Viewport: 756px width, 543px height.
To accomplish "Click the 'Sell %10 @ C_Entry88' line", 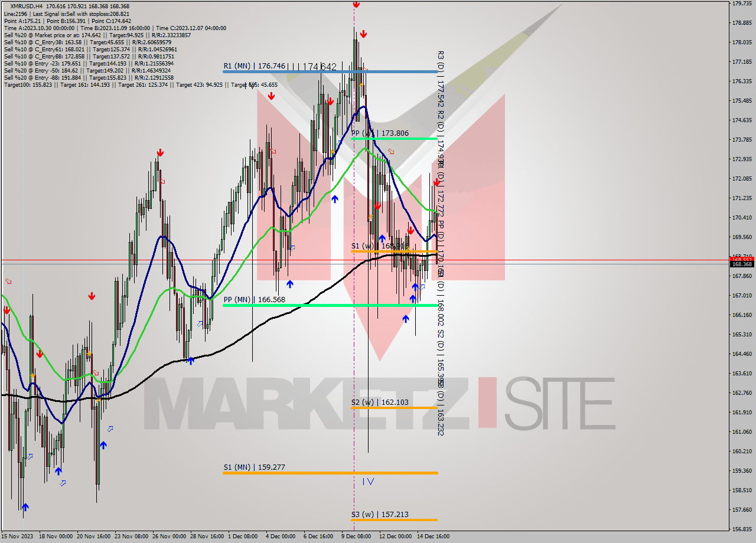I will 89,56.
